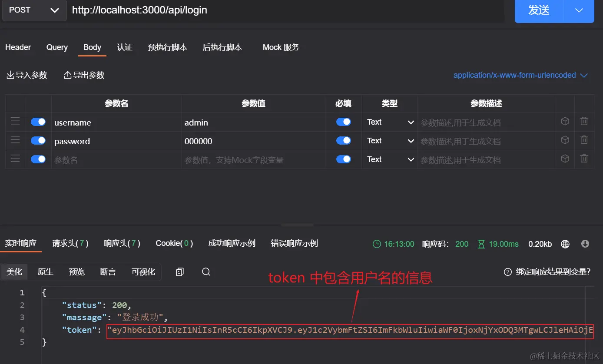The image size is (603, 364).
Task: Open the 请求头(7) tab
Action: point(70,243)
